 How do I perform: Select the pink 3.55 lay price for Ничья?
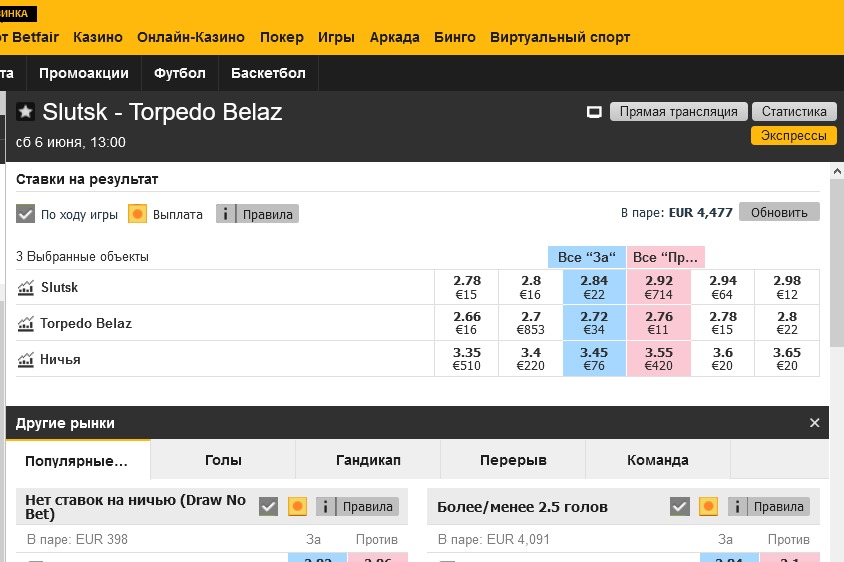coord(659,359)
